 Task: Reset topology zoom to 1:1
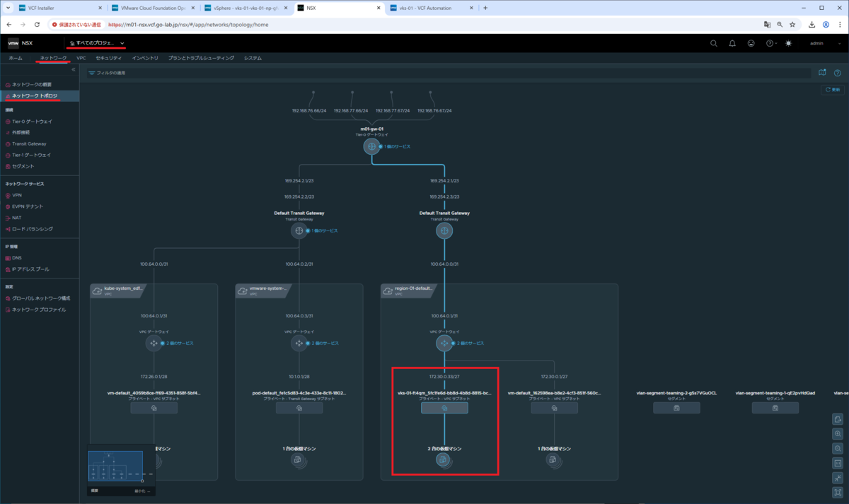[x=838, y=464]
